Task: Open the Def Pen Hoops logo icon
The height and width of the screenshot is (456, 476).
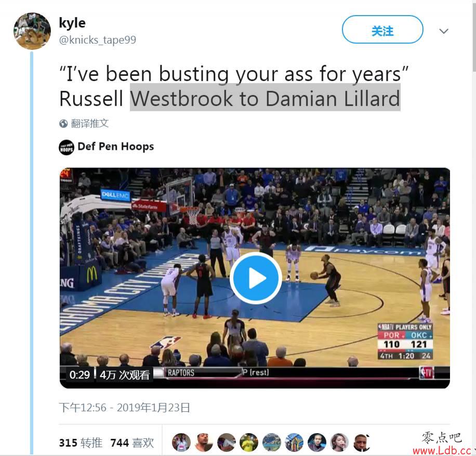Action: click(x=67, y=147)
